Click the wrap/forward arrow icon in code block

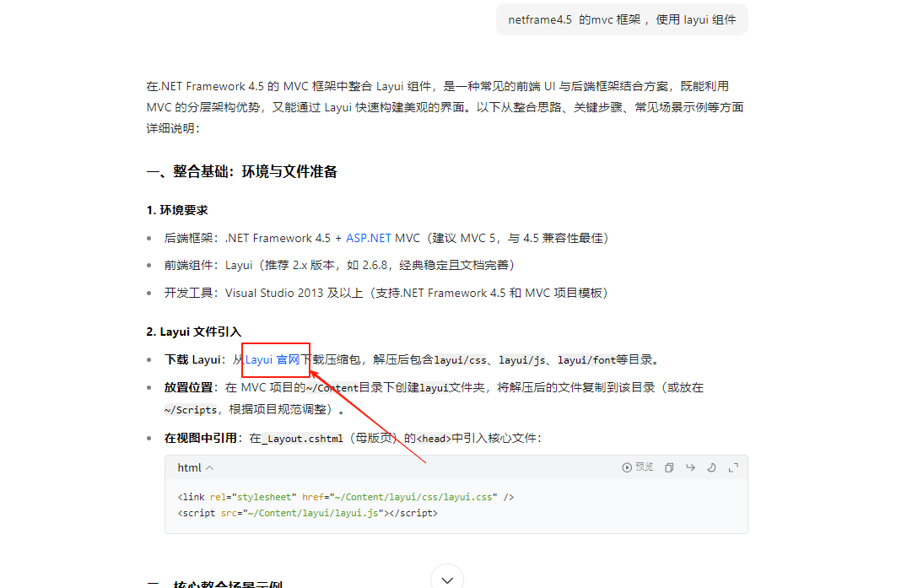(691, 467)
